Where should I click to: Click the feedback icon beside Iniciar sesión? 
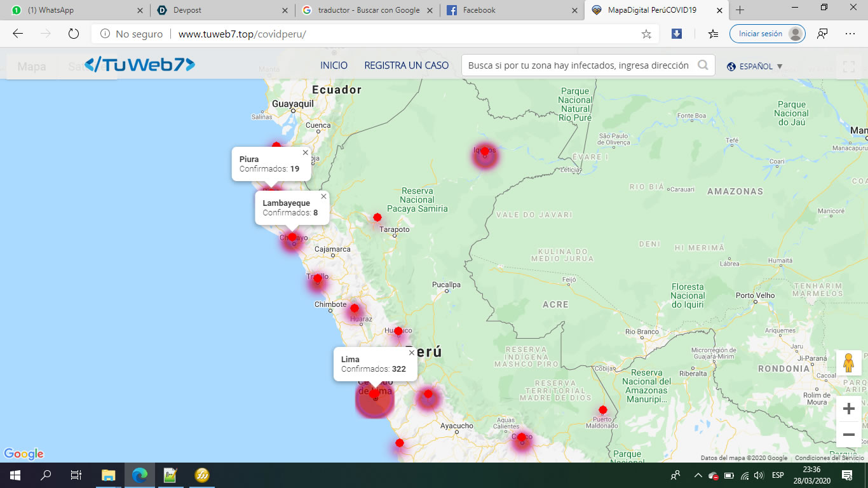[822, 34]
